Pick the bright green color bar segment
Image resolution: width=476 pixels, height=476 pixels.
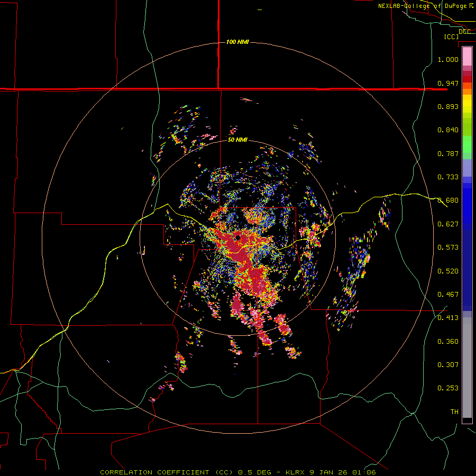tap(467, 144)
